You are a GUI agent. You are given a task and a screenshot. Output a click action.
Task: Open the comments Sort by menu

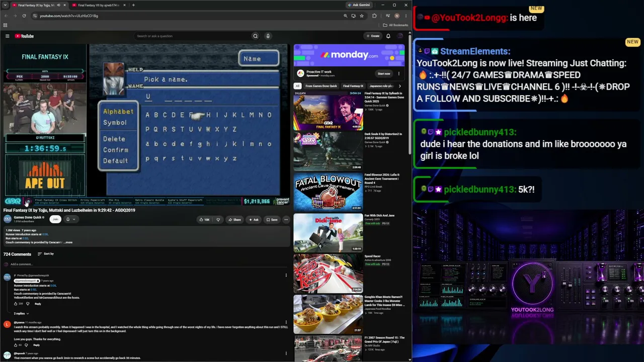pyautogui.click(x=46, y=254)
